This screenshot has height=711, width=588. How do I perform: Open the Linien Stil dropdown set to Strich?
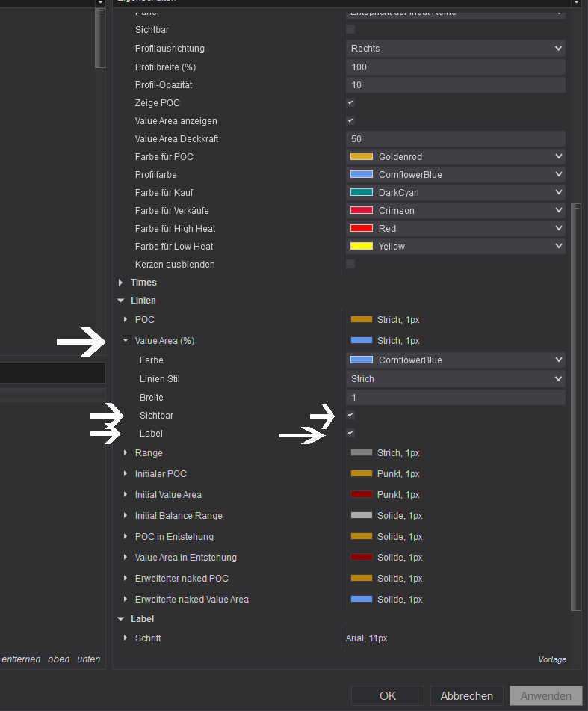pos(456,378)
